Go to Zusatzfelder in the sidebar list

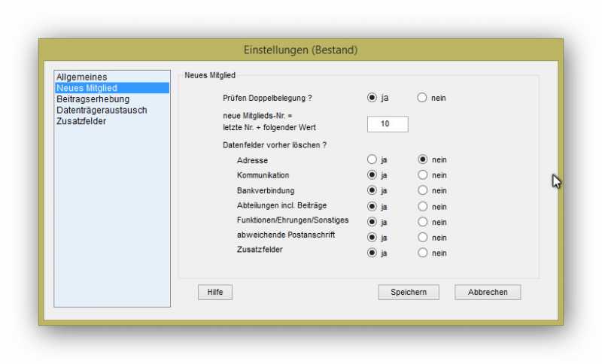click(81, 122)
